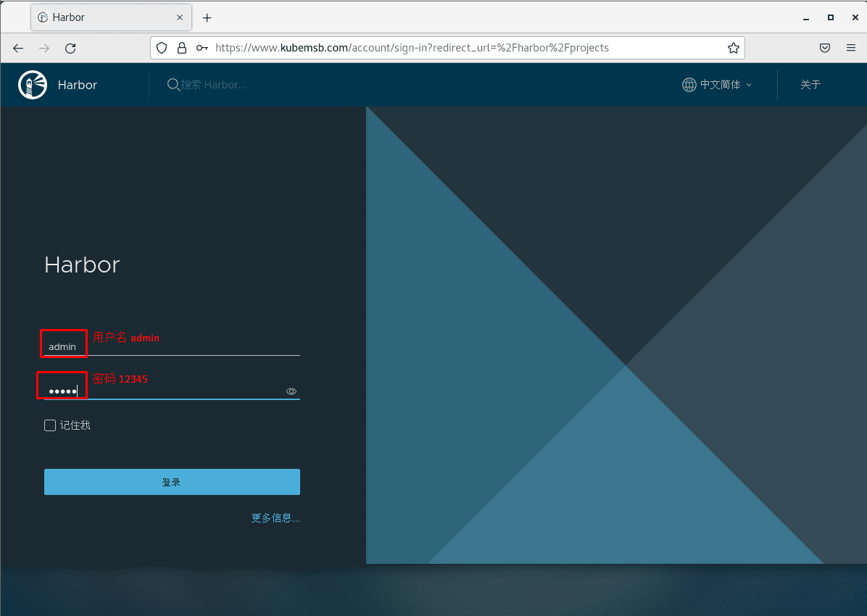Reload the page with the refresh icon
The width and height of the screenshot is (867, 616).
pos(70,48)
